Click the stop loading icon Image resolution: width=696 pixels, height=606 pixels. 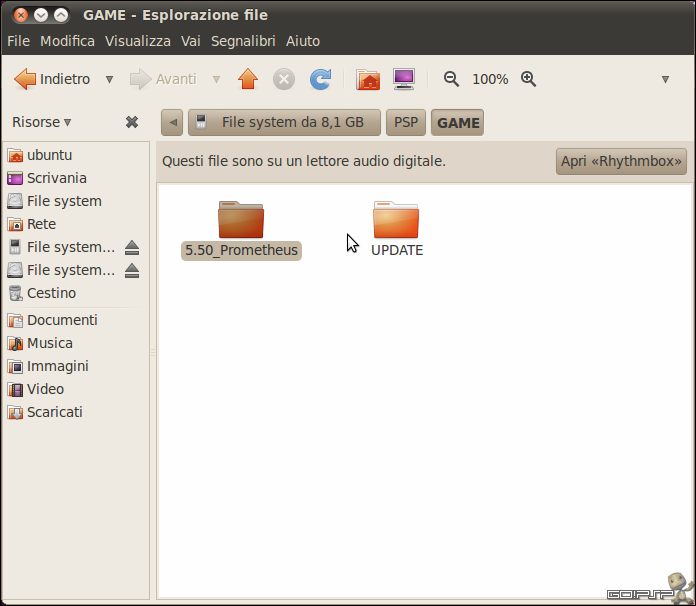[x=284, y=79]
